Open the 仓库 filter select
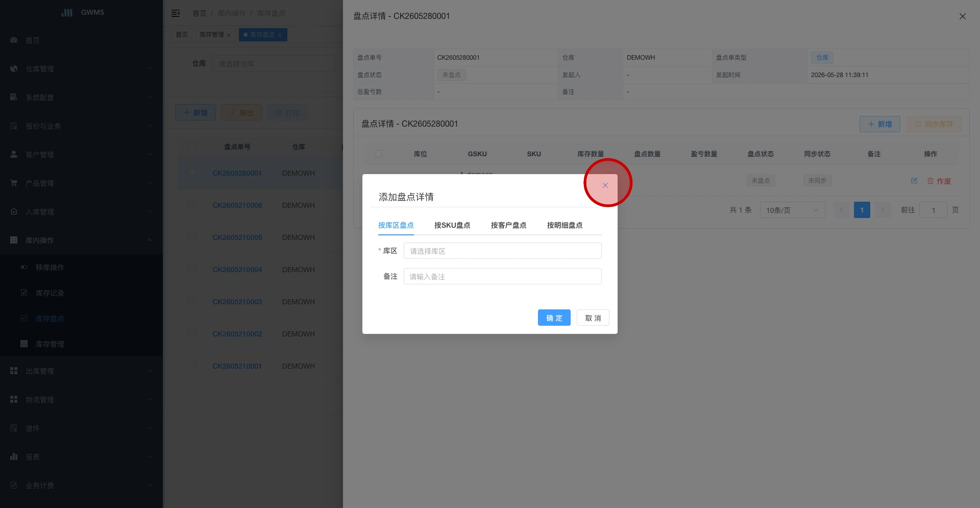Image resolution: width=980 pixels, height=508 pixels. (273, 63)
